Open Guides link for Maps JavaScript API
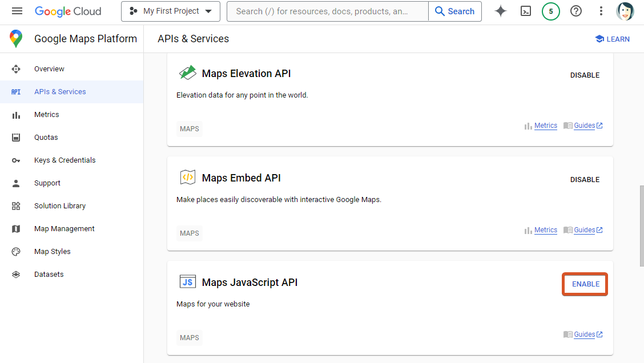Screen dimensions: 644x363 (x=583, y=334)
